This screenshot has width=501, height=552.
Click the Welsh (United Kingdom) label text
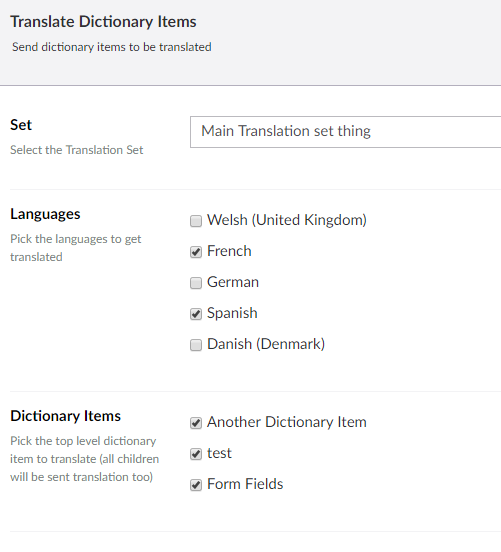287,220
